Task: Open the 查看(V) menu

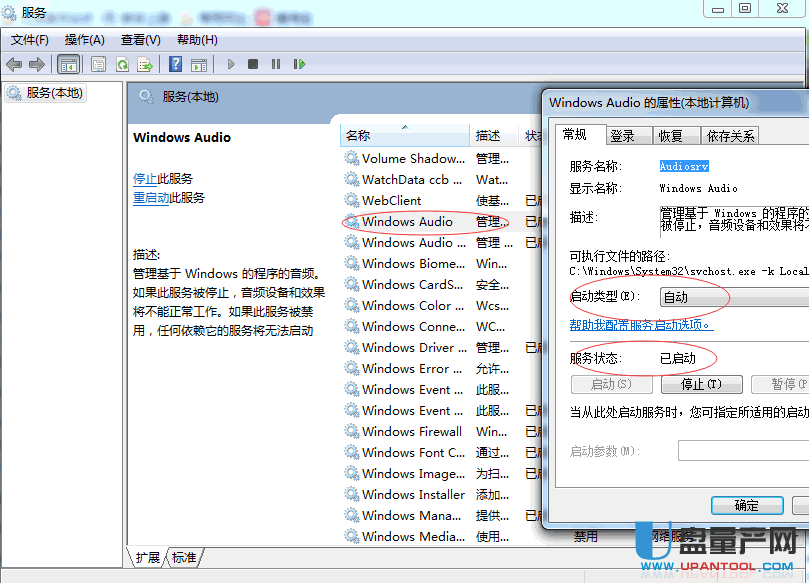Action: (x=140, y=40)
